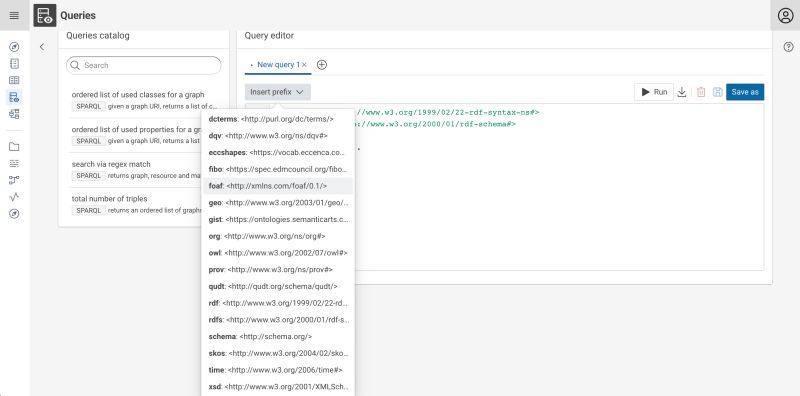
Task: Insert the schema prefix
Action: coord(278,336)
